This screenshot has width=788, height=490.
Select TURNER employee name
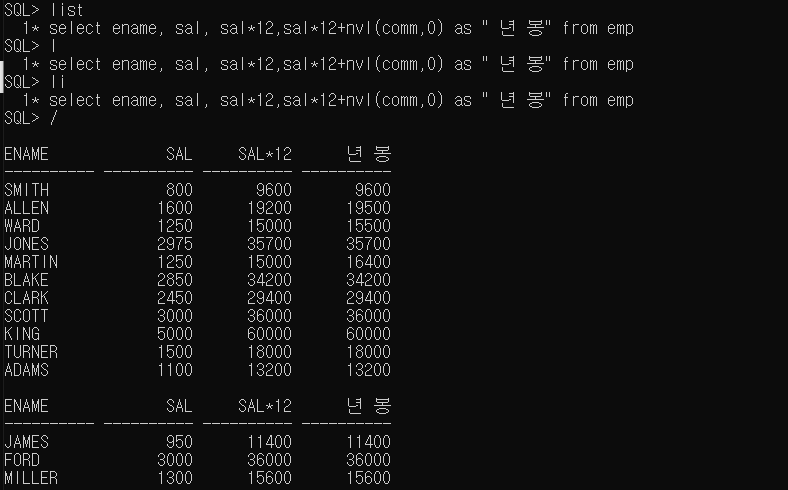tap(31, 352)
